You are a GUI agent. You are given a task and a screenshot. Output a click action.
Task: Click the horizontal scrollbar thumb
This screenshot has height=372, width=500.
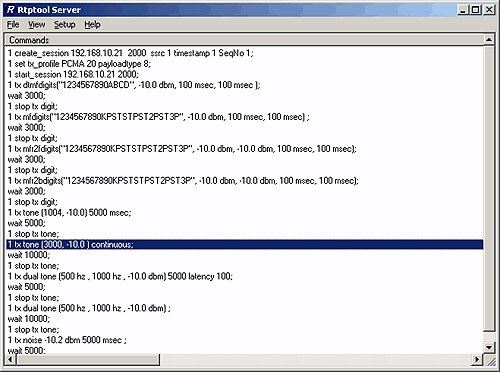[x=88, y=359]
